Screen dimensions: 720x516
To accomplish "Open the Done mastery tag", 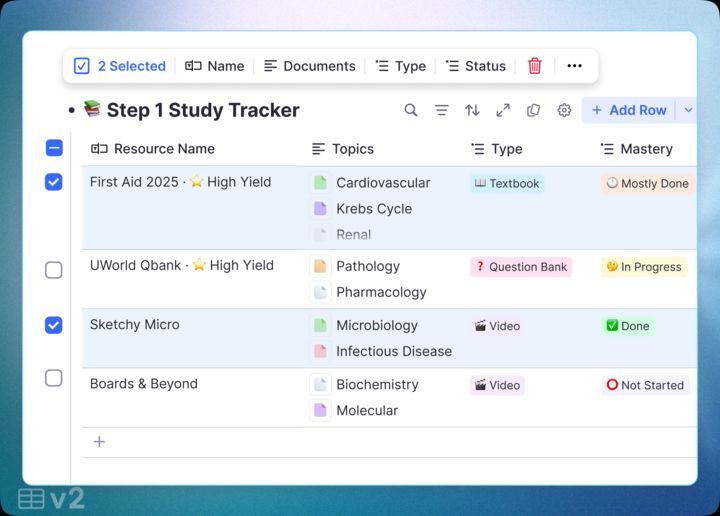I will point(628,326).
